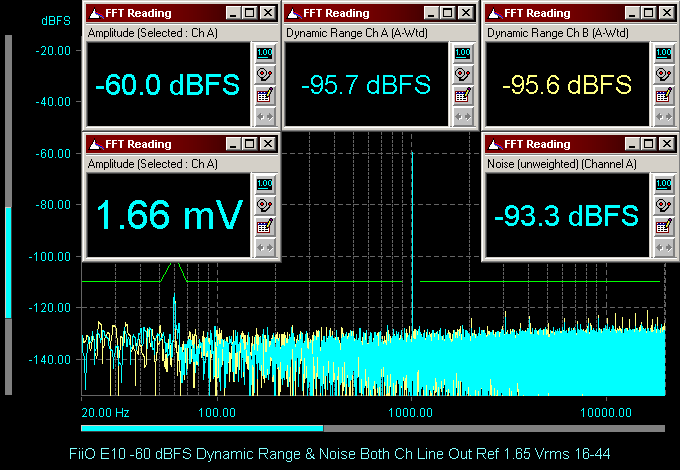Minimize the Dynamic Range Ch B window
The image size is (680, 470).
tap(632, 13)
